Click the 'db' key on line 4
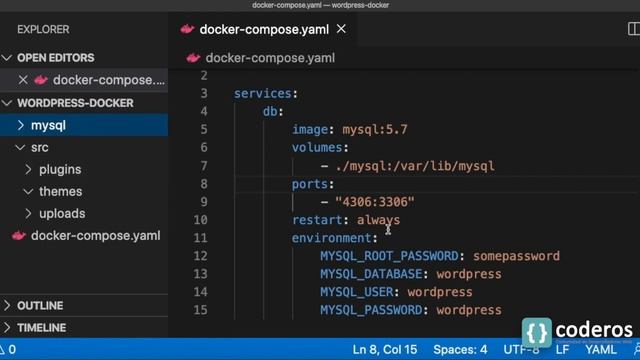Viewport: 640px width, 360px height. coord(270,111)
